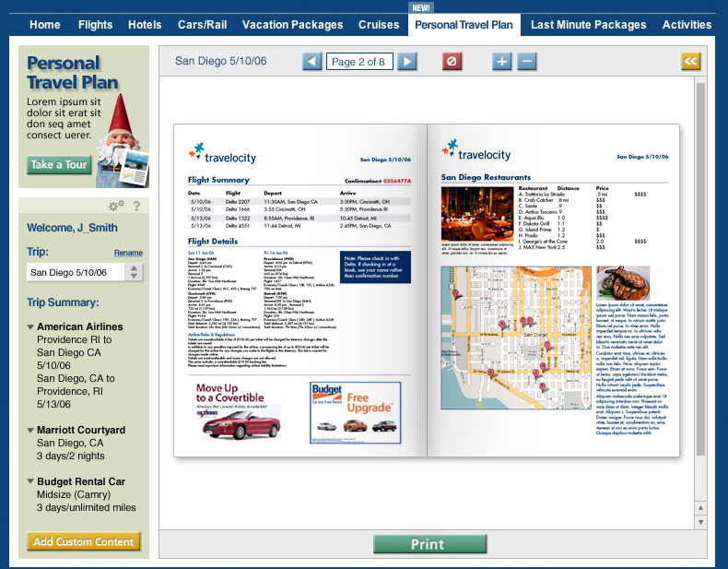The height and width of the screenshot is (569, 728).
Task: Click the vertical scrollbar thumb
Action: [700, 269]
